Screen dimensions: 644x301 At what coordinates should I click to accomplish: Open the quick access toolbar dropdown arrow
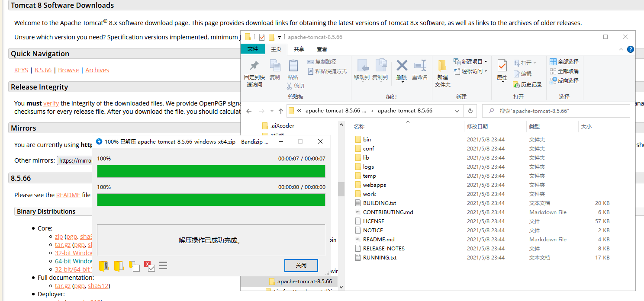pos(280,37)
